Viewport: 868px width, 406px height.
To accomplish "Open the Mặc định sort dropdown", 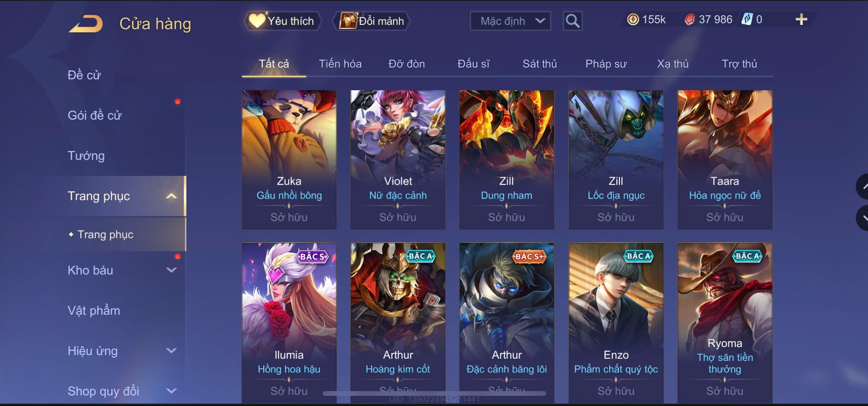I will pyautogui.click(x=510, y=21).
